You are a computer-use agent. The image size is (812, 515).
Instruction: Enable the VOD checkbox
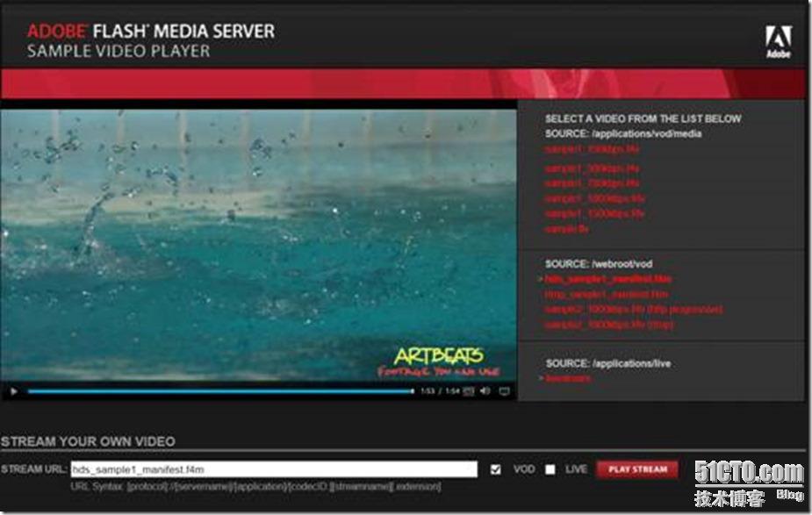[496, 469]
